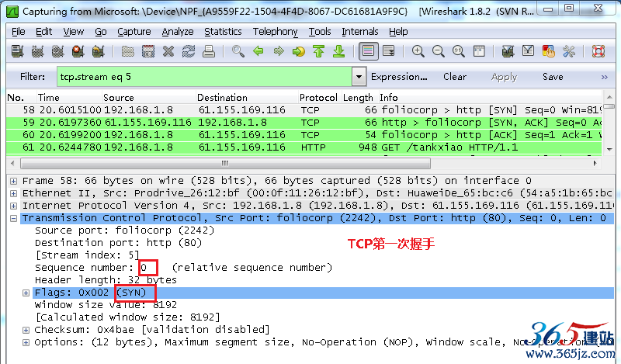This screenshot has height=364, width=621.
Task: Focus the display filter input field
Action: (204, 77)
